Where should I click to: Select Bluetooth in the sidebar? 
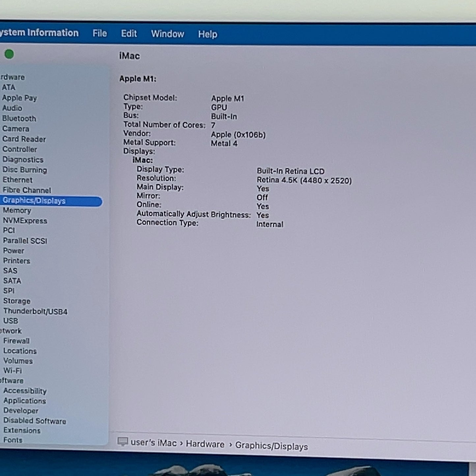coord(19,118)
